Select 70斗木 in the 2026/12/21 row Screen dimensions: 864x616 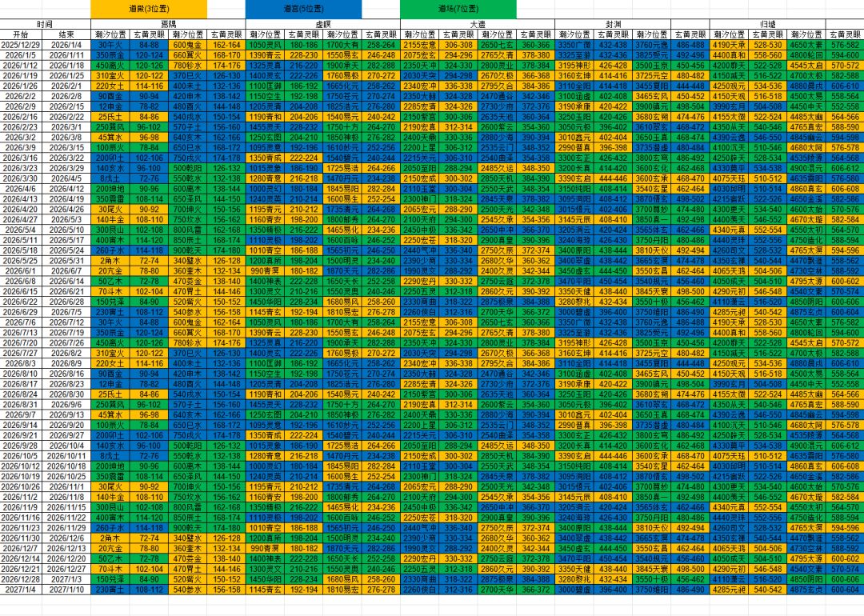pos(110,569)
